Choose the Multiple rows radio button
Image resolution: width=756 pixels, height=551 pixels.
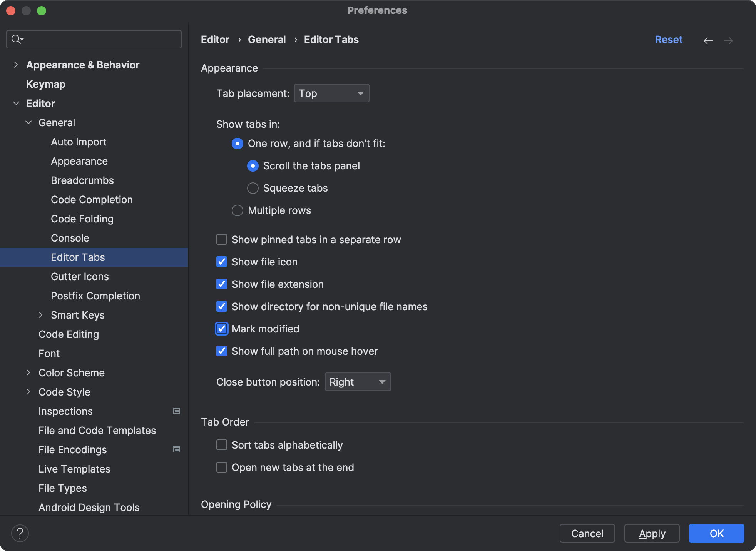click(238, 210)
